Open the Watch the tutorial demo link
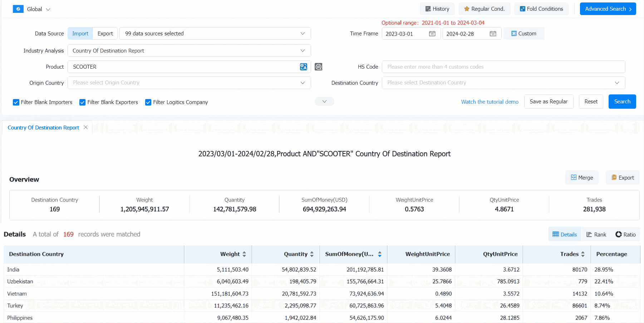Image resolution: width=644 pixels, height=323 pixels. (490, 102)
